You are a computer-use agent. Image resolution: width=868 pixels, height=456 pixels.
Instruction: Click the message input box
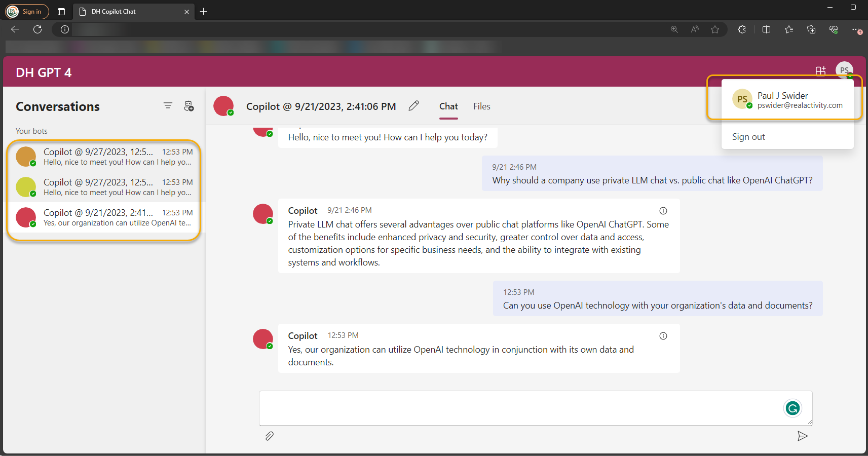click(x=536, y=408)
